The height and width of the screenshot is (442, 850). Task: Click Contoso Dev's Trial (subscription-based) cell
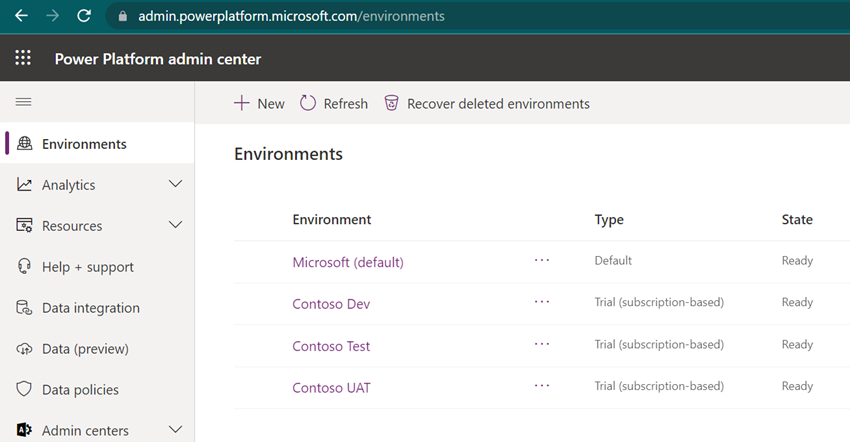point(659,302)
